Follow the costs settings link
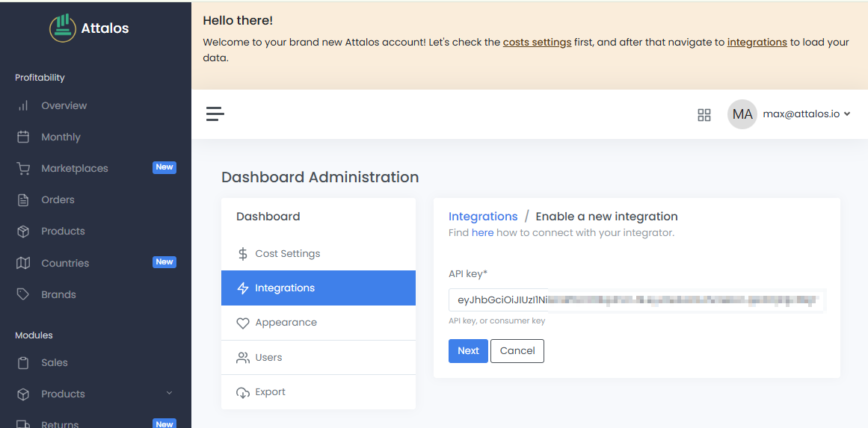The image size is (868, 428). 537,42
